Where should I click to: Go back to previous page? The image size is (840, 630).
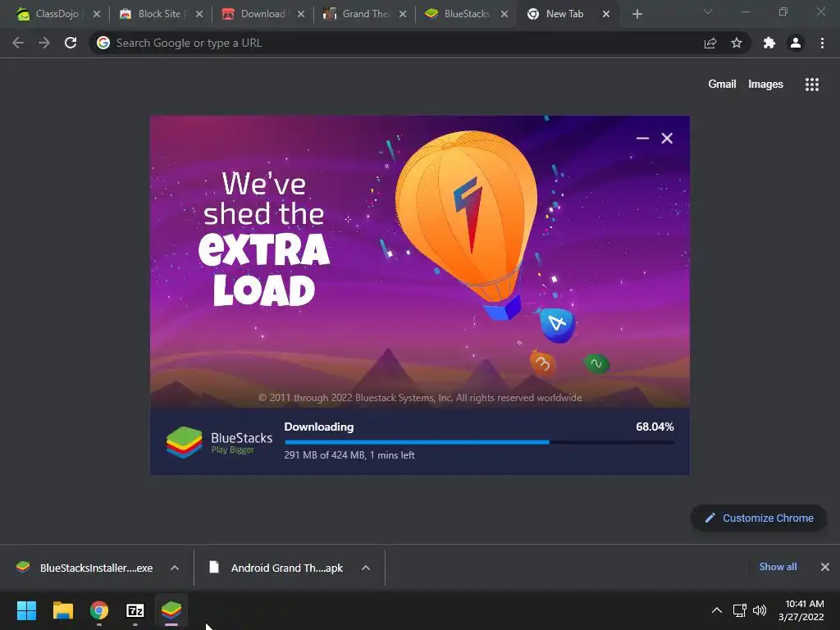click(18, 43)
